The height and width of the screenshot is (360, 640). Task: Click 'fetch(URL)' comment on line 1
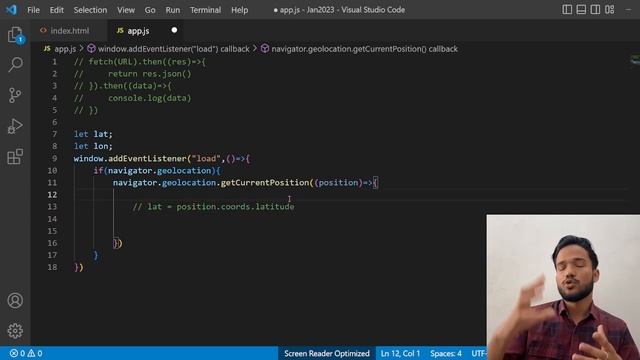(114, 62)
